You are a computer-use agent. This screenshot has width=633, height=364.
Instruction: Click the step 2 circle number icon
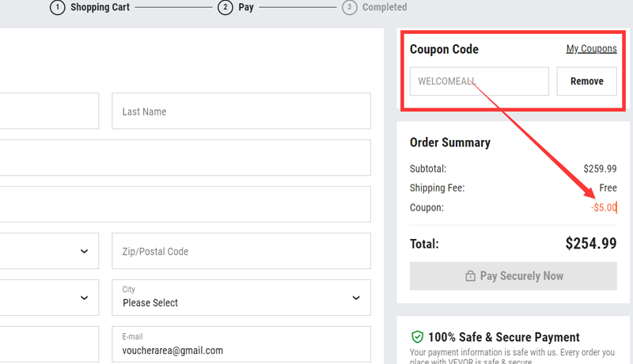(x=226, y=8)
